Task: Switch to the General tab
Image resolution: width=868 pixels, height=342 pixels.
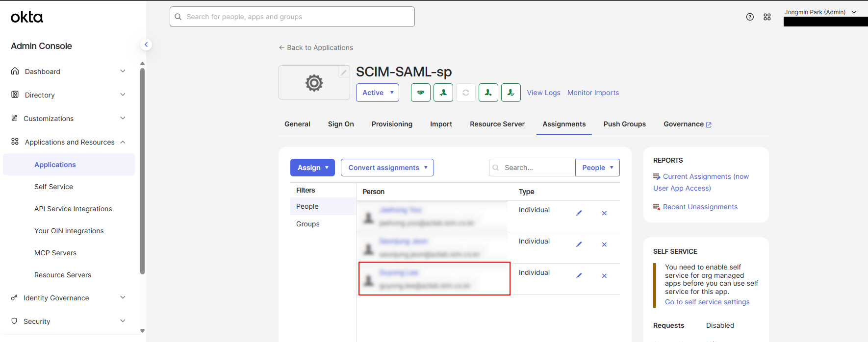Action: 297,124
